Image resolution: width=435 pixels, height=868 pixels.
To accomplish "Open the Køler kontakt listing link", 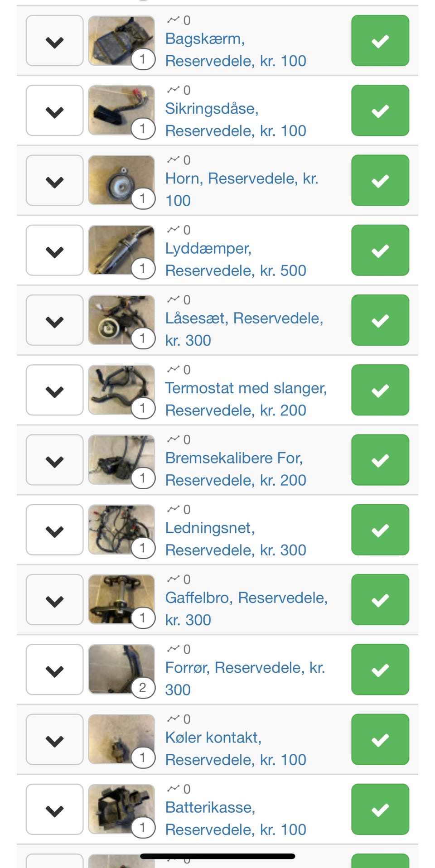I will click(x=235, y=748).
